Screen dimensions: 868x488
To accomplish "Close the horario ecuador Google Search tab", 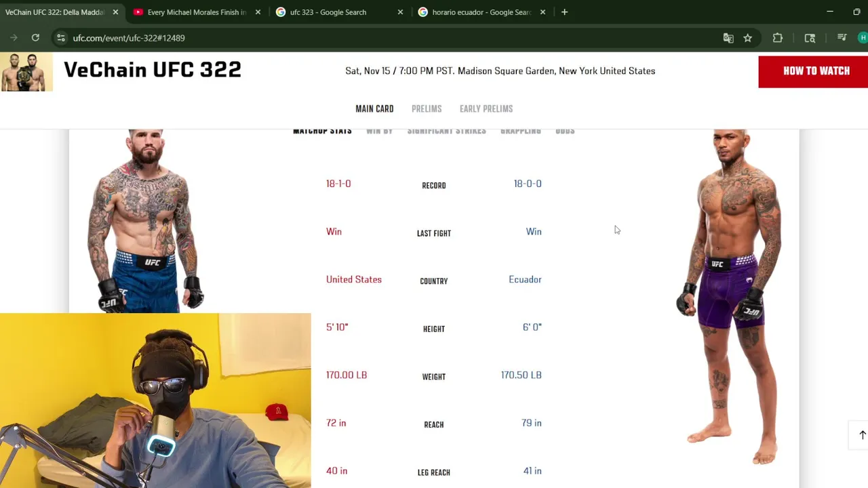I will 542,12.
